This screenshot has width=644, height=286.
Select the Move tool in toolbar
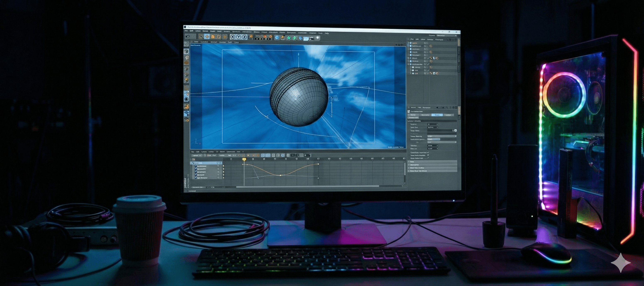207,37
